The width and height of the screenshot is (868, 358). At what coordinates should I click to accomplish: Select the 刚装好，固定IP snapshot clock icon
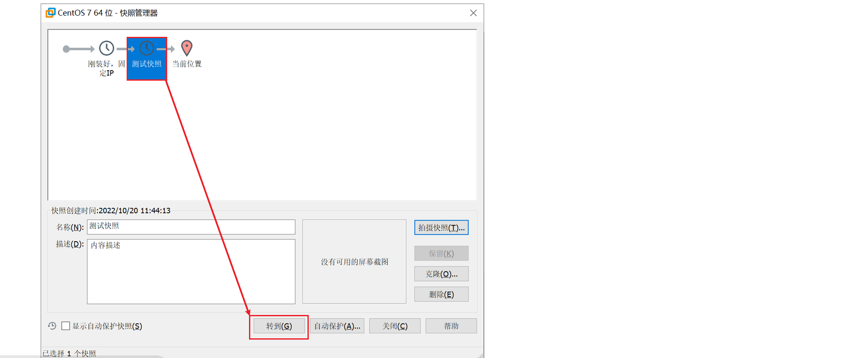tap(107, 48)
